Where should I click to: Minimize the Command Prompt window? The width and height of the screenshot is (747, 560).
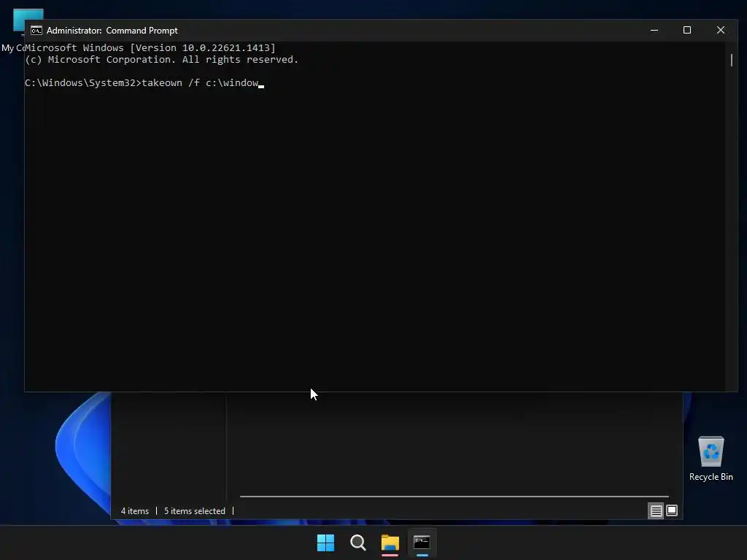(654, 30)
